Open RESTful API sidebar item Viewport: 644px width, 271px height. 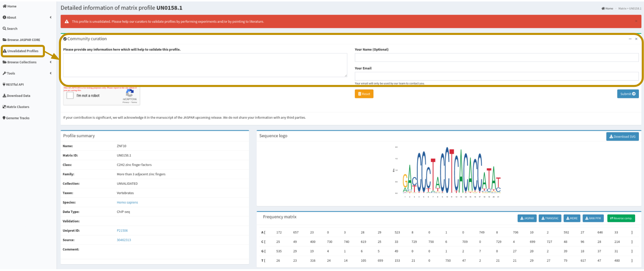coord(13,85)
